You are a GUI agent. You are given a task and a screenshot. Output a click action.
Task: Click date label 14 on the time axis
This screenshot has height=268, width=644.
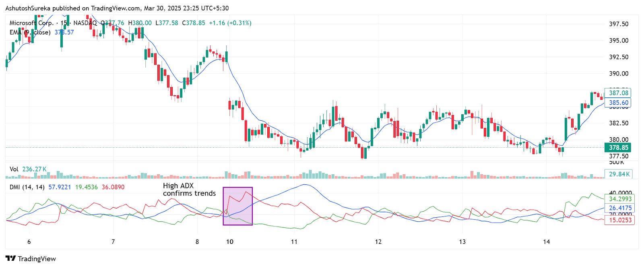coord(546,242)
